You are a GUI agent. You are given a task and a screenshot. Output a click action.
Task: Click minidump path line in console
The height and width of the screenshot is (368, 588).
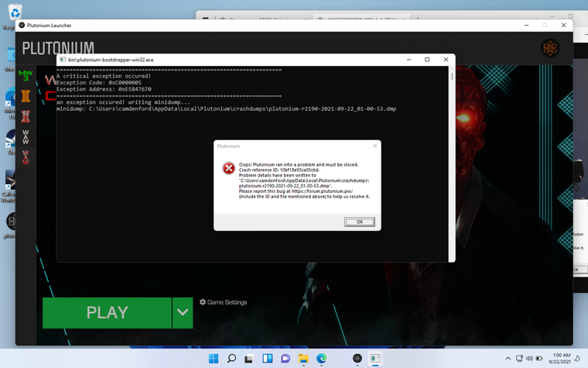[x=226, y=109]
